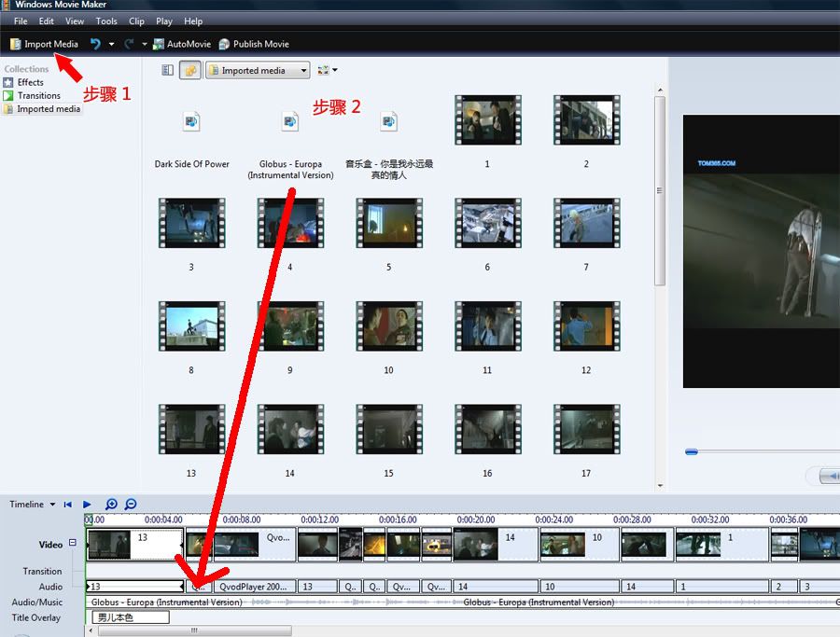
Task: Select Transitions in the Collections list
Action: point(38,95)
